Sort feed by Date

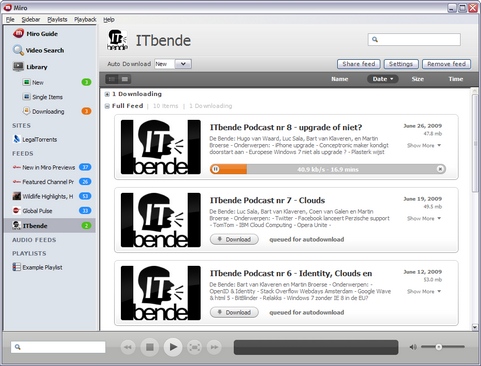(383, 79)
